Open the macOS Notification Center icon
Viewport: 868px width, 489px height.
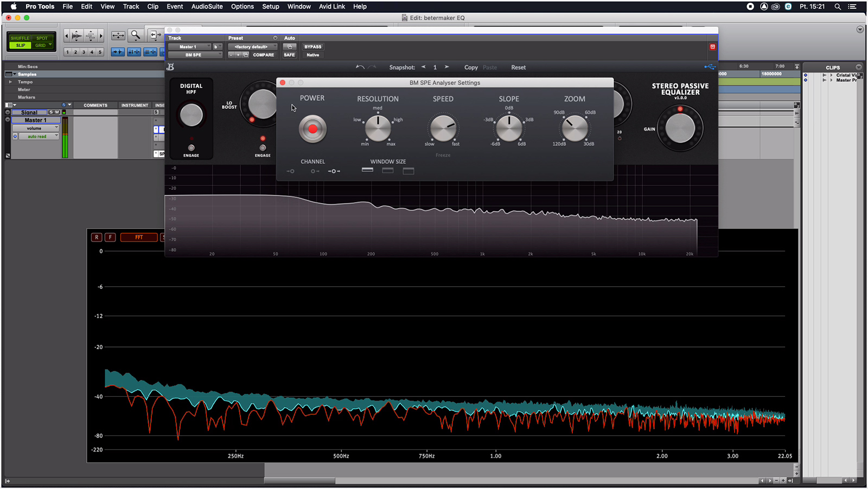click(x=852, y=7)
